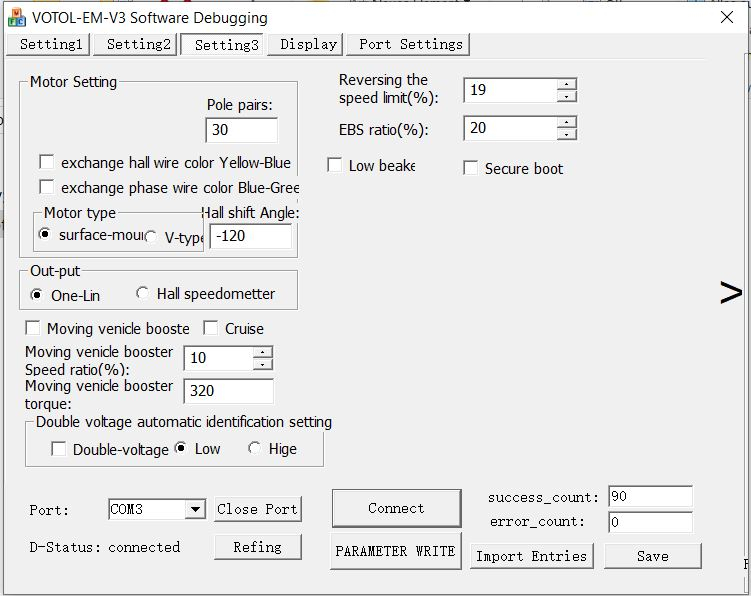Image resolution: width=751 pixels, height=596 pixels.
Task: Close the VOTOL debugging window
Action: click(727, 17)
